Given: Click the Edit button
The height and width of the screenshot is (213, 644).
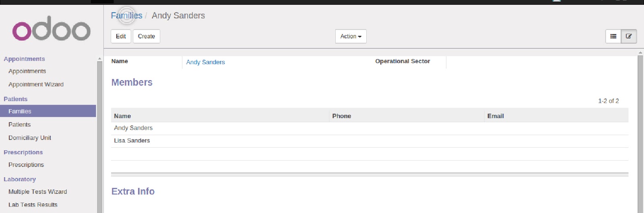Looking at the screenshot, I should coord(121,36).
